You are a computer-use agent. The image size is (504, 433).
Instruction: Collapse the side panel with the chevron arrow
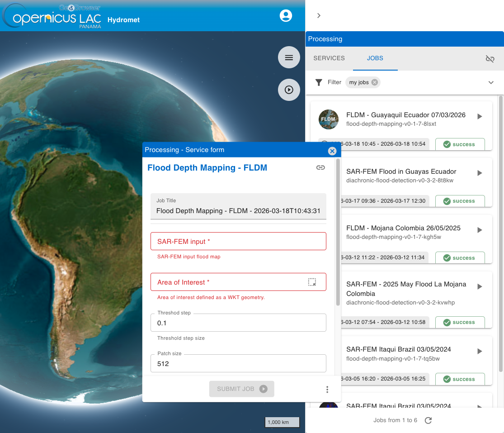[319, 16]
